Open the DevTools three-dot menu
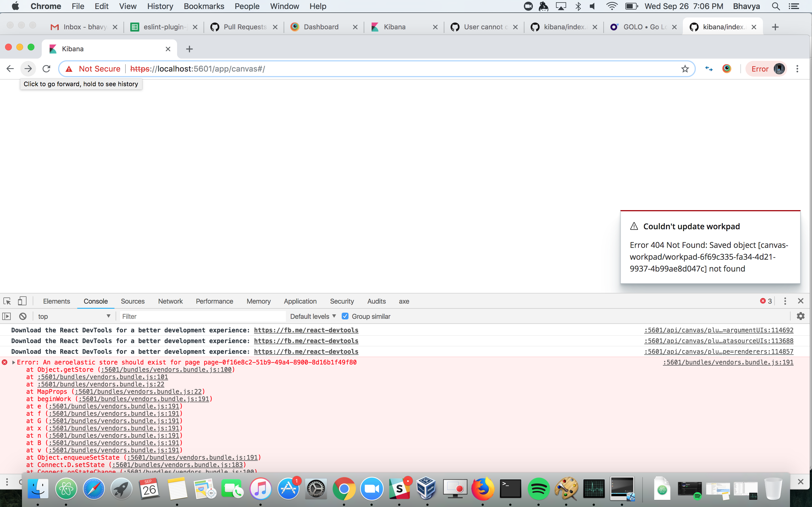The width and height of the screenshot is (812, 507). coord(785,301)
